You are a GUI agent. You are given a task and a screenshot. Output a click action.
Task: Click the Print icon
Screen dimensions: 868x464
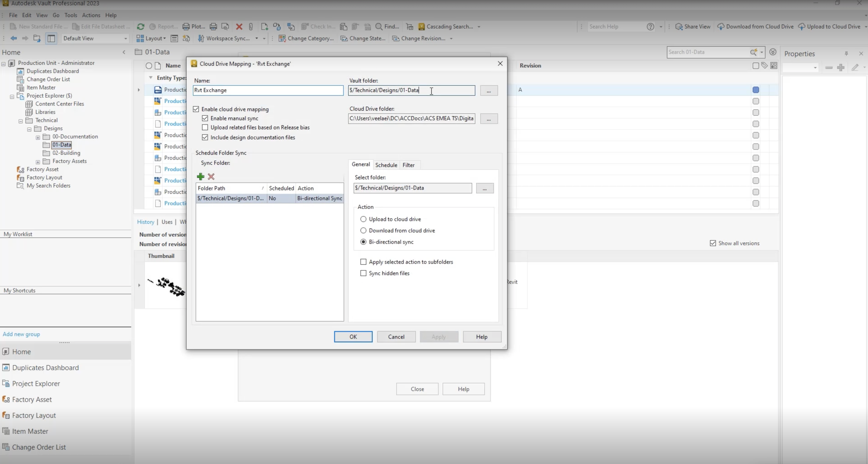(213, 27)
